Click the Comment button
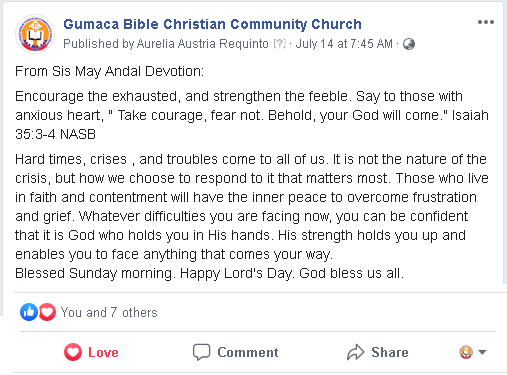This screenshot has width=507, height=375. 235,352
